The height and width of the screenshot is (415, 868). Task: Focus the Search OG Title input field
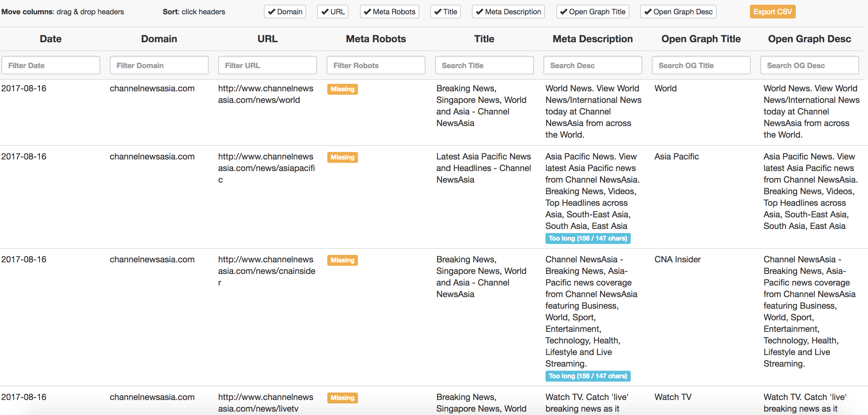pos(701,65)
